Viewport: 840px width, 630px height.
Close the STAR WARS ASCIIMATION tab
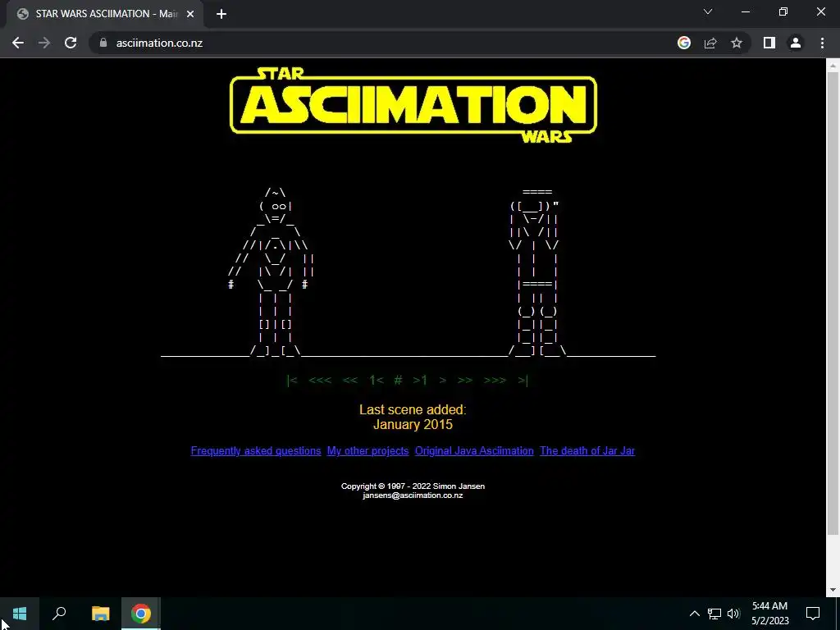click(190, 14)
